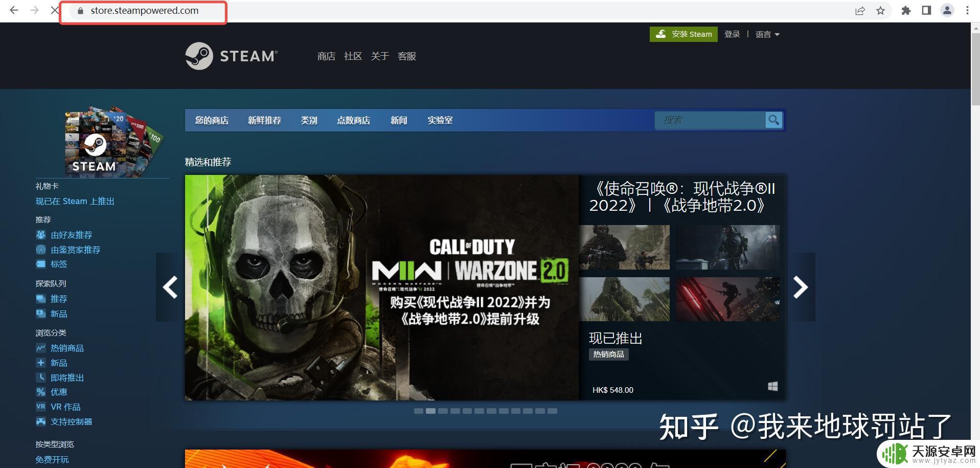Open the Chrome three-dot menu

967,11
